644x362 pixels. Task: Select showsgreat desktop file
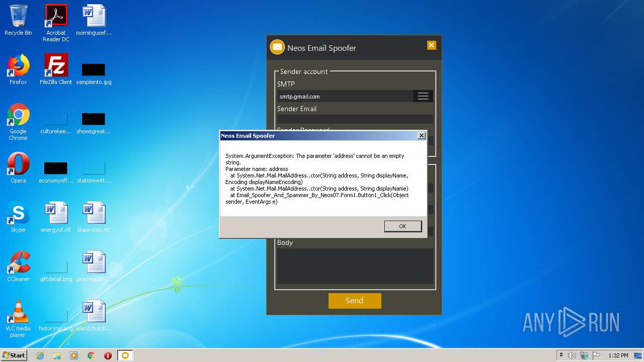(x=94, y=124)
